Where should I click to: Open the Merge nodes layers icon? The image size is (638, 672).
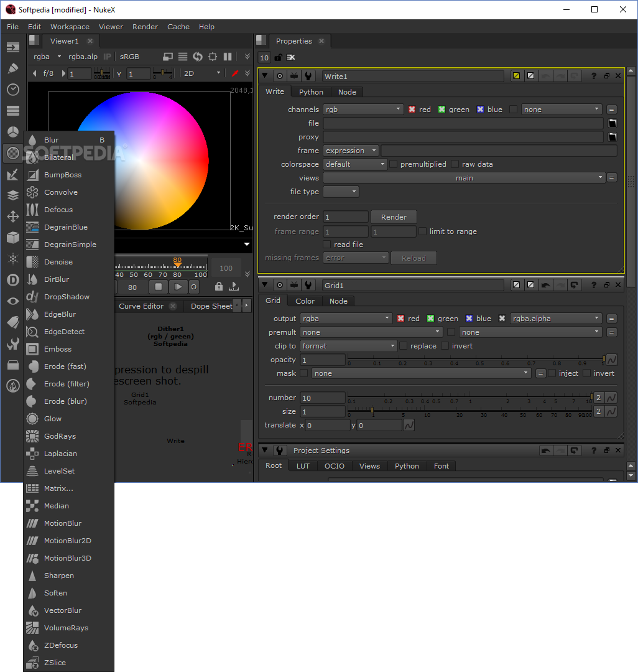(x=13, y=195)
